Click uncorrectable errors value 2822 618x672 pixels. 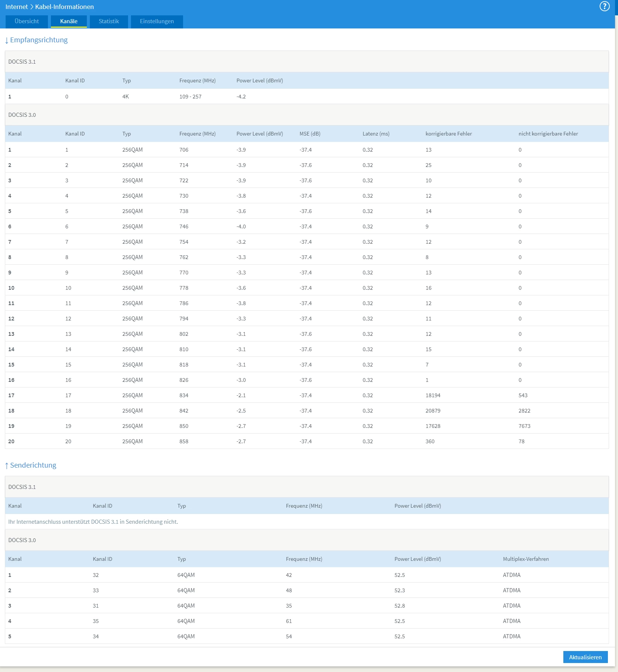click(524, 411)
